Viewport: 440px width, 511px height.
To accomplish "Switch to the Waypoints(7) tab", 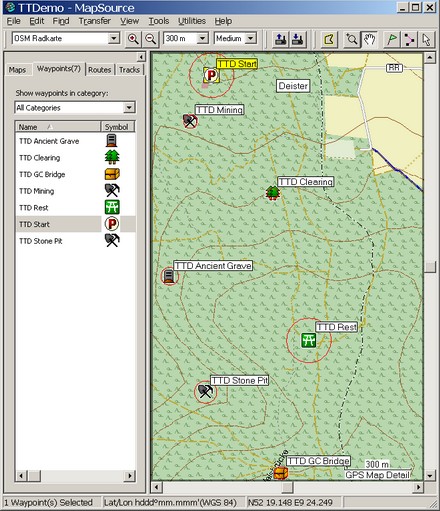I will (59, 69).
